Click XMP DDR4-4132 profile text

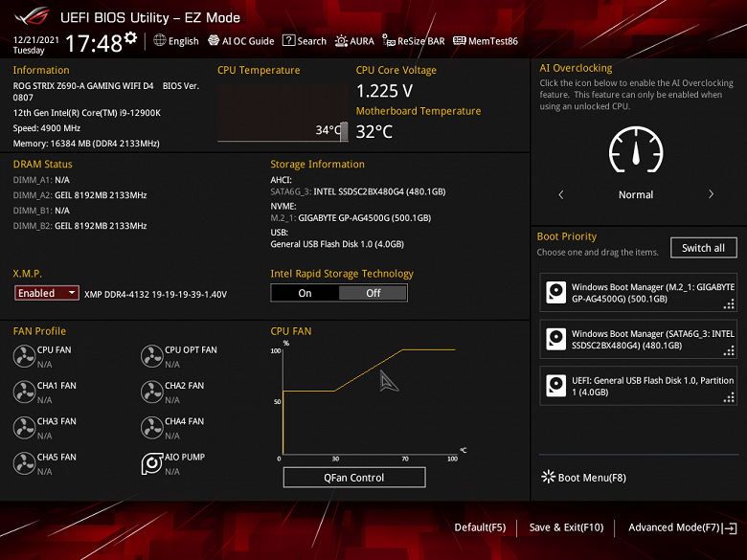coord(155,294)
